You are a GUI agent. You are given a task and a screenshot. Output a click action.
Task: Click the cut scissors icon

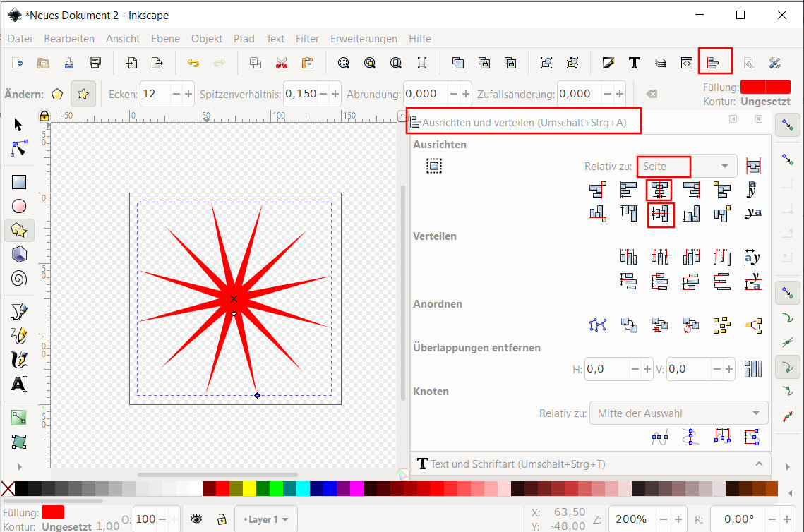282,63
